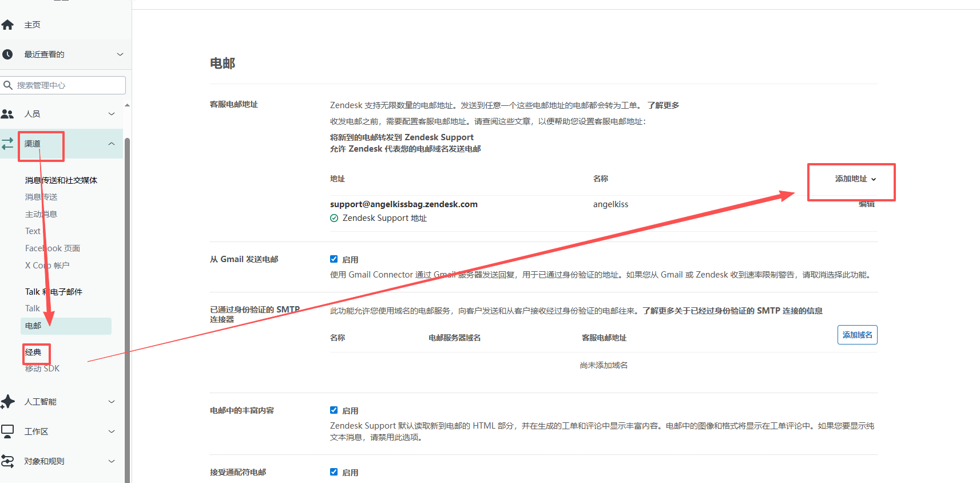Uncheck the send from Gmail checkbox
The width and height of the screenshot is (980, 483).
click(x=334, y=259)
